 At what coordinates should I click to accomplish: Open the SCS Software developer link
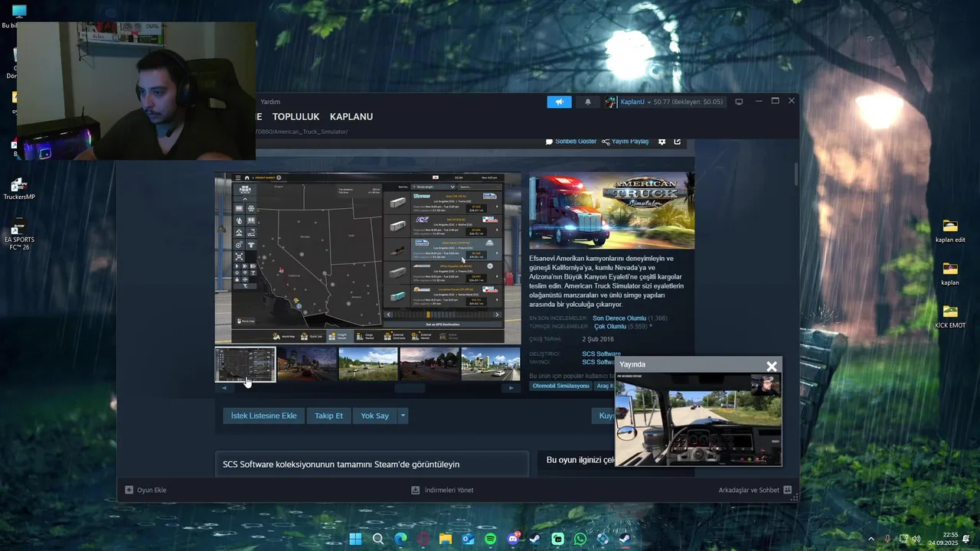tap(601, 354)
